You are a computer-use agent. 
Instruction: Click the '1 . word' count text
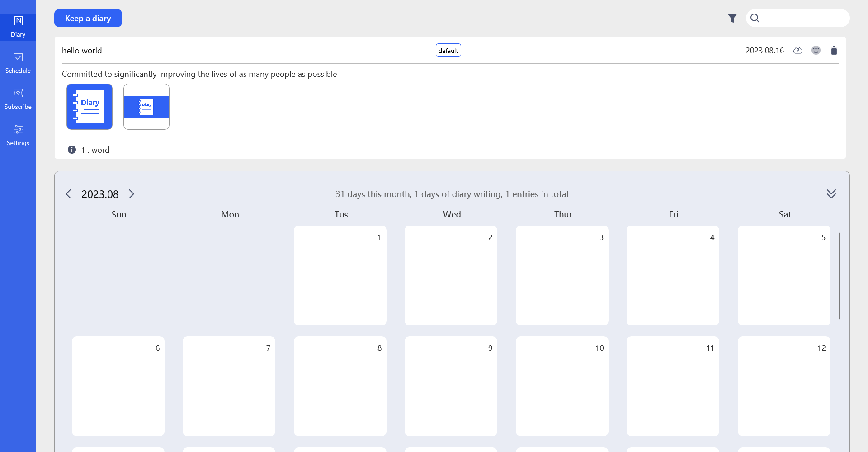(95, 150)
